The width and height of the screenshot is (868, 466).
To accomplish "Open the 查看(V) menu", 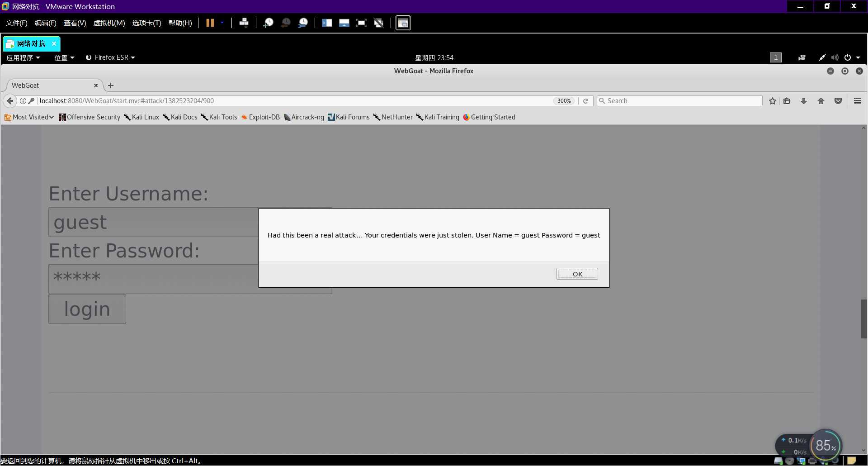I will (75, 23).
